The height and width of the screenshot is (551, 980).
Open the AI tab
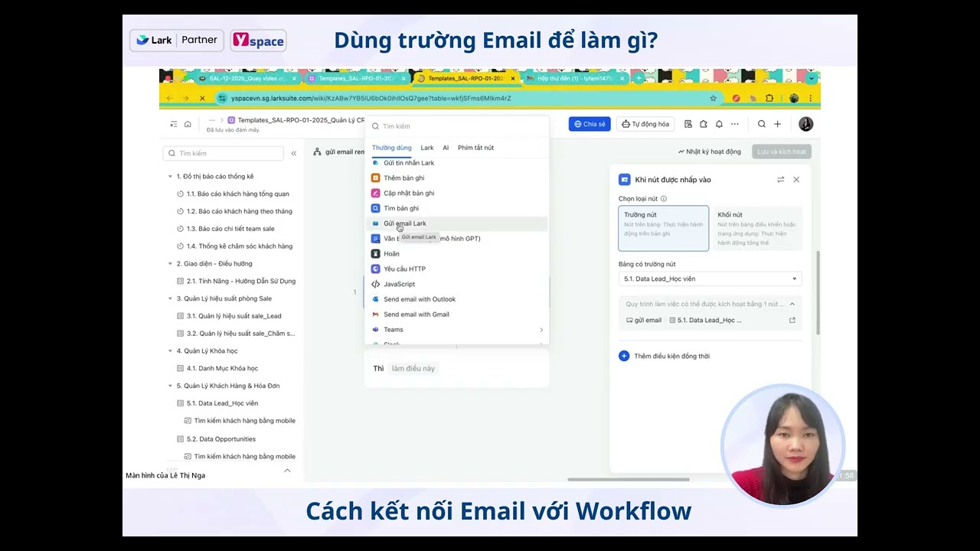click(446, 148)
